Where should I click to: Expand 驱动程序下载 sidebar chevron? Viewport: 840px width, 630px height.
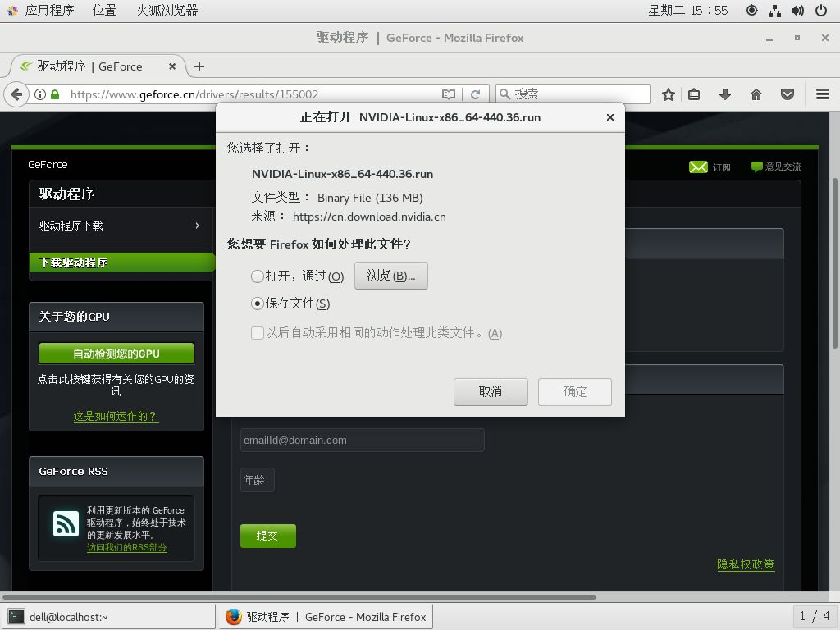click(x=197, y=226)
